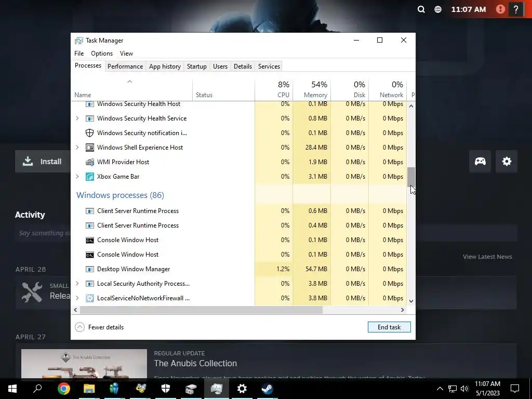Click the scroll down arrow in process list
Screen dimensions: 532x399
pyautogui.click(x=411, y=301)
